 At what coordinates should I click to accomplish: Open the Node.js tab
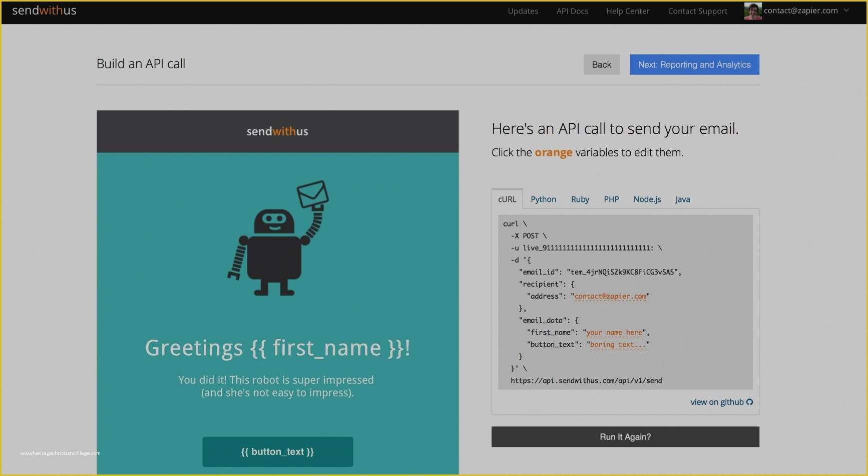(x=647, y=199)
